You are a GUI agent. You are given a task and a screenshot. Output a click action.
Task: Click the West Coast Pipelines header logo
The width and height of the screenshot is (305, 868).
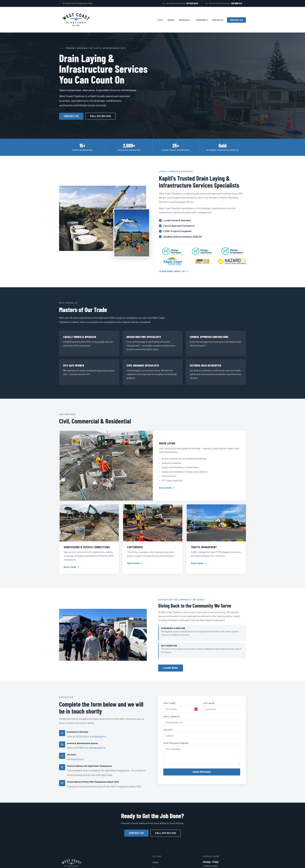(x=76, y=20)
